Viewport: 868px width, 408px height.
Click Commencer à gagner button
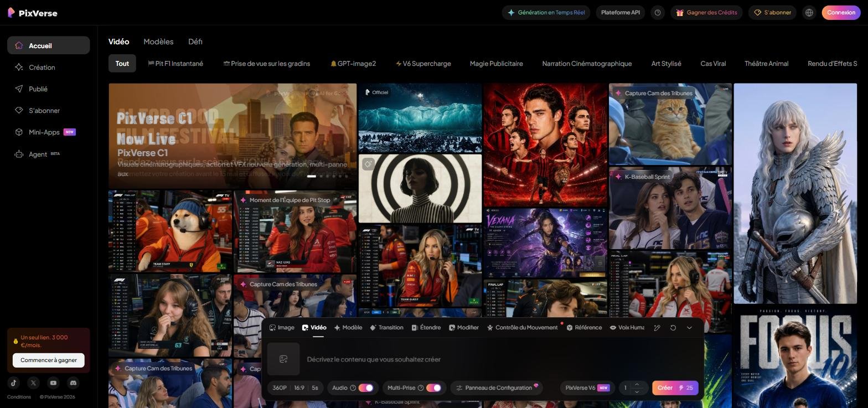[x=49, y=360]
